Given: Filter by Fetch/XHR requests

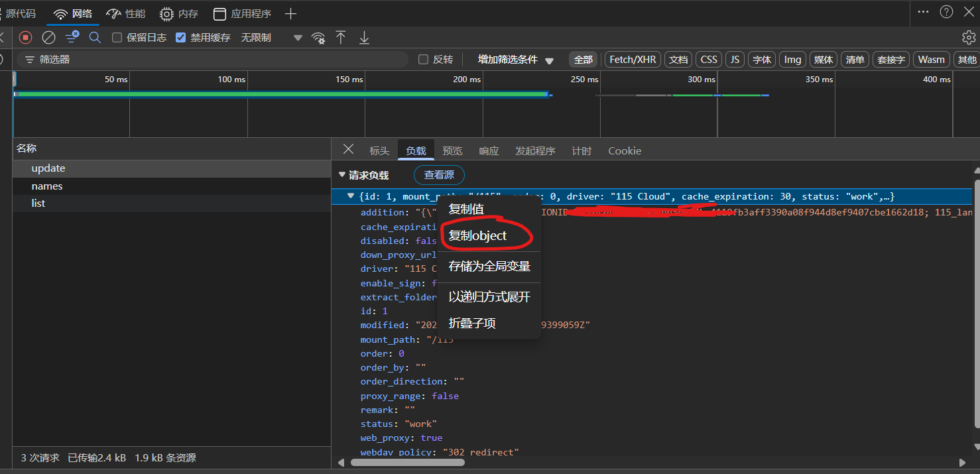Looking at the screenshot, I should pyautogui.click(x=633, y=60).
